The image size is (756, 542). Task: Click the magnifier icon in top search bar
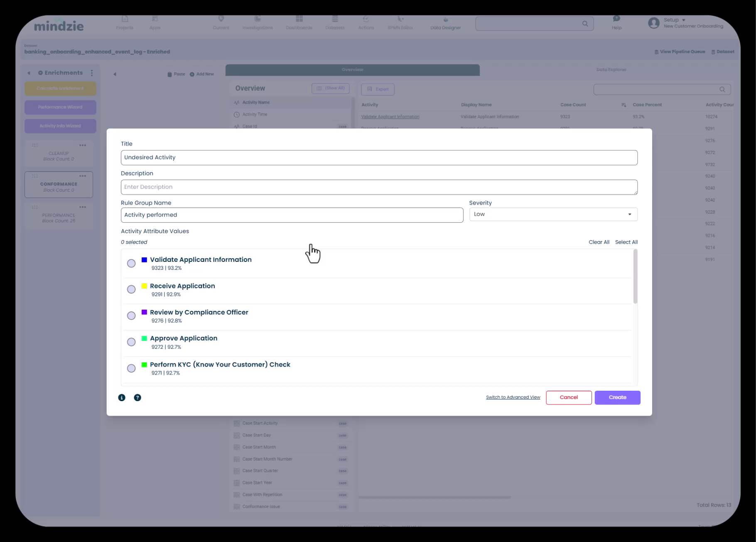point(585,24)
